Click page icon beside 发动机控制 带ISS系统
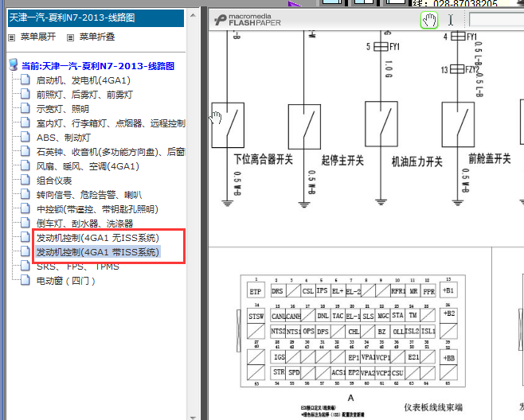Screen dimensions: 524x420 coord(25,251)
